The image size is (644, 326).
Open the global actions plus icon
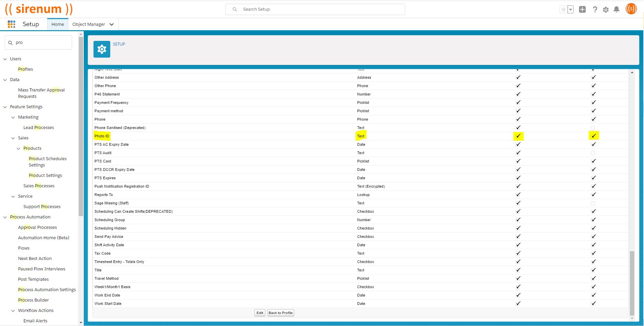coord(582,10)
